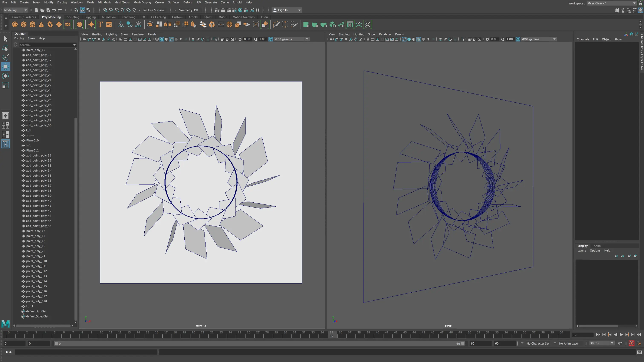
Task: Toggle Auto Keyframe button
Action: (631, 343)
